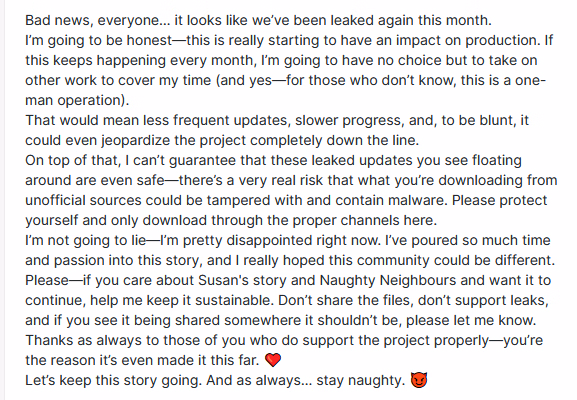Click the phrase 'please let me know.'
577x400 pixels.
[471, 320]
